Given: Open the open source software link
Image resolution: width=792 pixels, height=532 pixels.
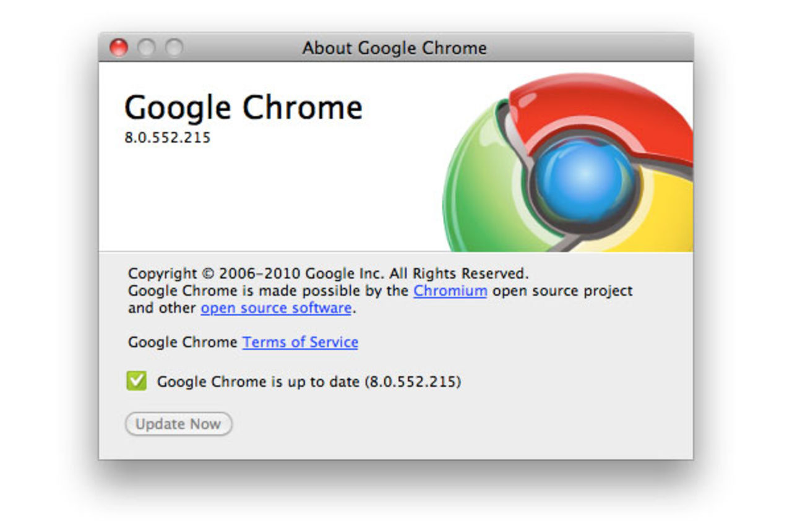Looking at the screenshot, I should pyautogui.click(x=275, y=307).
